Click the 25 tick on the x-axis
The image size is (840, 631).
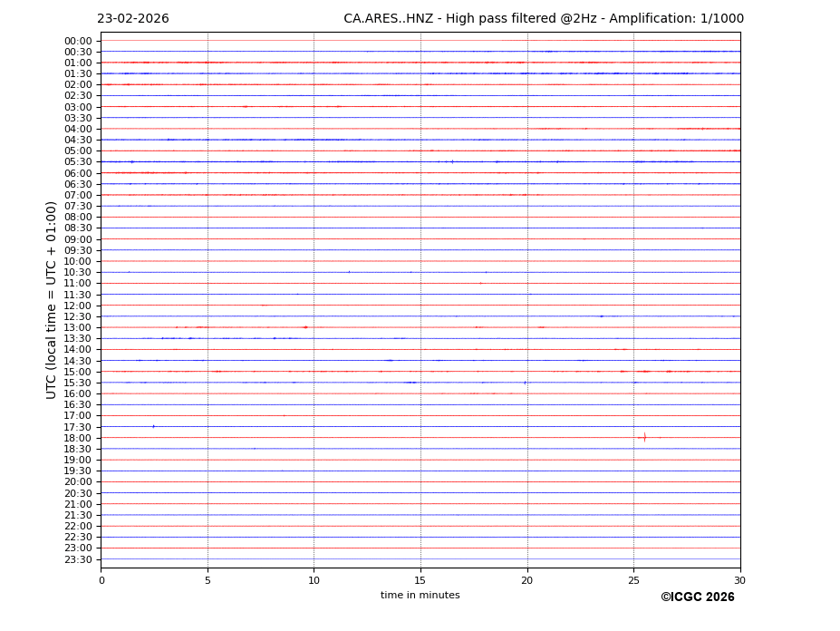point(633,580)
